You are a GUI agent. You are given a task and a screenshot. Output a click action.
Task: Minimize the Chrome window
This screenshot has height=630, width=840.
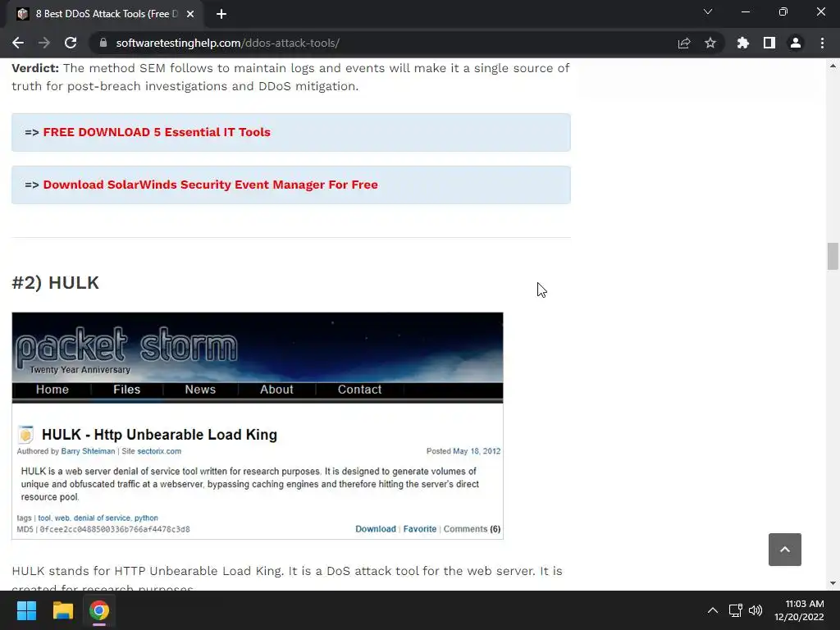(x=745, y=11)
